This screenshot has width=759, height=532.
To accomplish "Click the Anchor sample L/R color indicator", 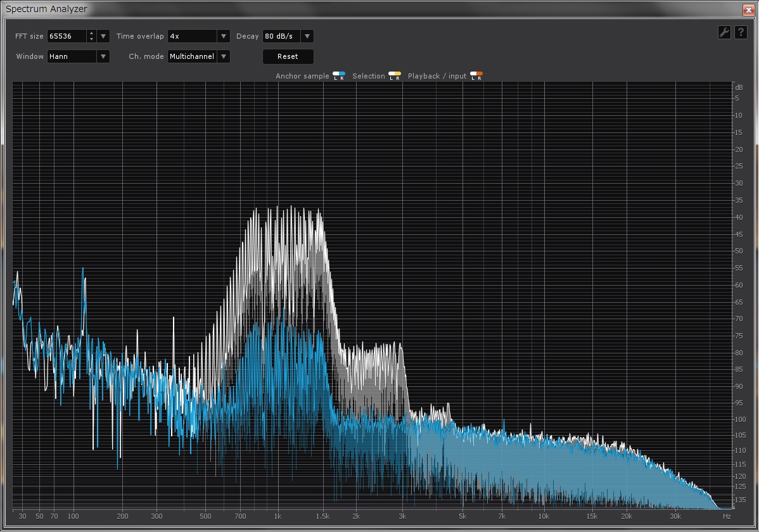I will click(339, 75).
